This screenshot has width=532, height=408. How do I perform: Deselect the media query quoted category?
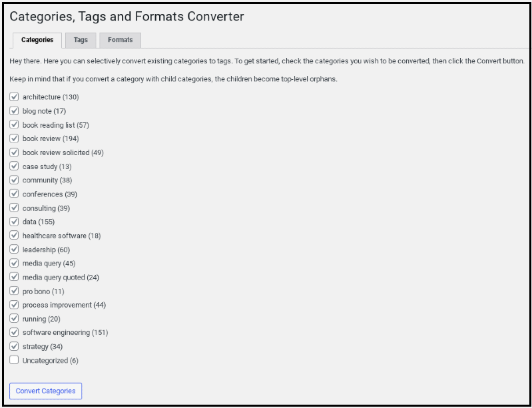pos(14,277)
